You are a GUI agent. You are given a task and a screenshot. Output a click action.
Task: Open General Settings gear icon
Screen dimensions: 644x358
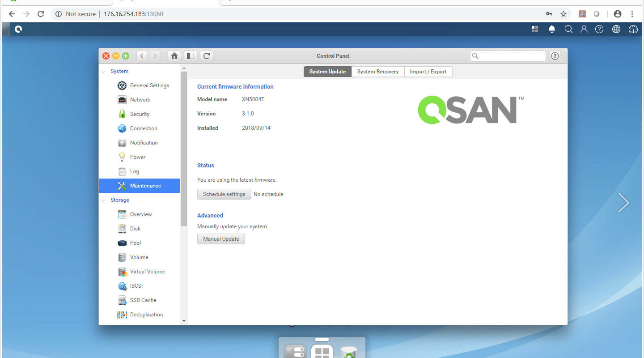(x=122, y=85)
